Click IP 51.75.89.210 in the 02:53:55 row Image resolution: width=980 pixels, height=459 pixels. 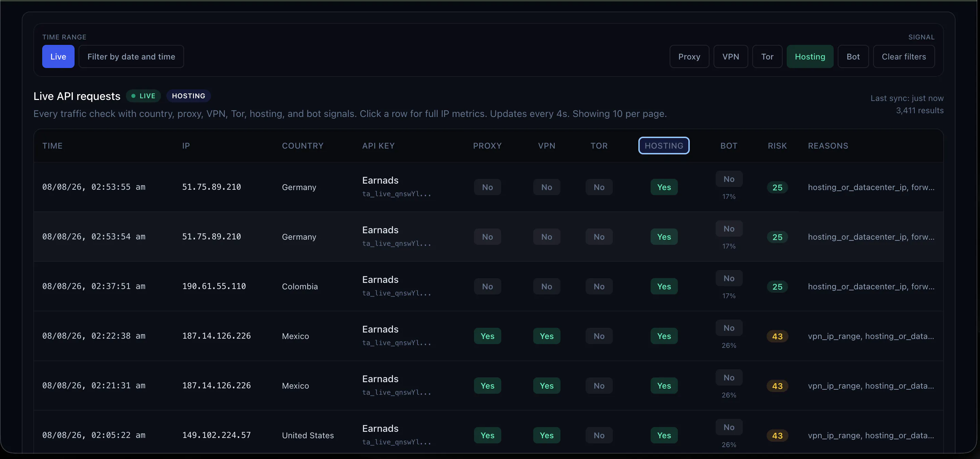212,187
